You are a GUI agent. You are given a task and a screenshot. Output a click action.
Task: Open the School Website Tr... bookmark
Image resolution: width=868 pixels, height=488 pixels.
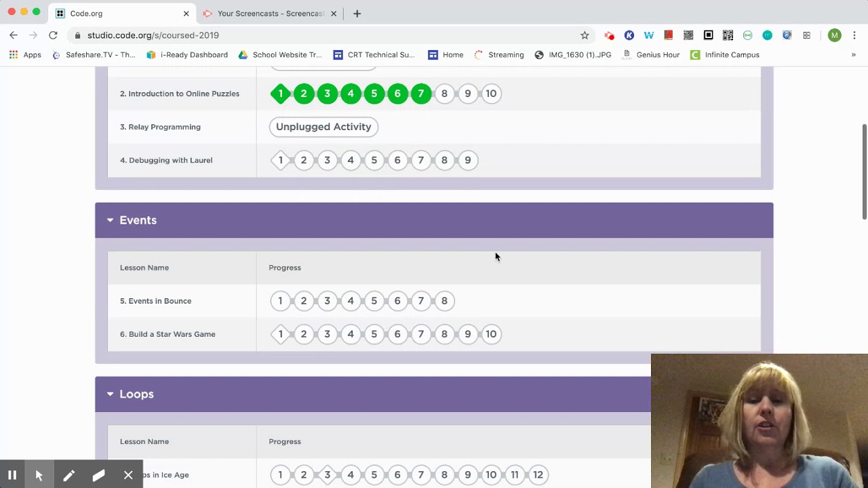pos(280,55)
